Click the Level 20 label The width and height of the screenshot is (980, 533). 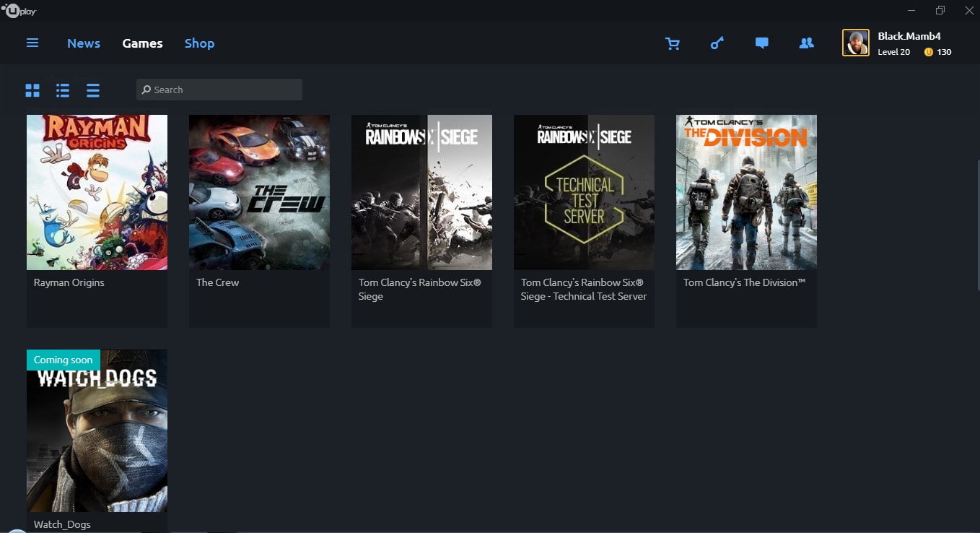(x=894, y=52)
